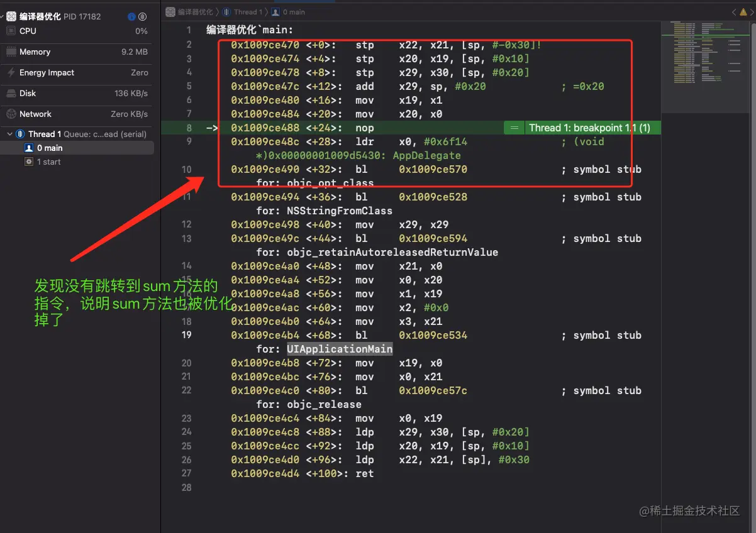Click the 'Thread 1: breakpoint 1.1 (1)' label
Viewport: 756px width, 533px height.
click(589, 128)
